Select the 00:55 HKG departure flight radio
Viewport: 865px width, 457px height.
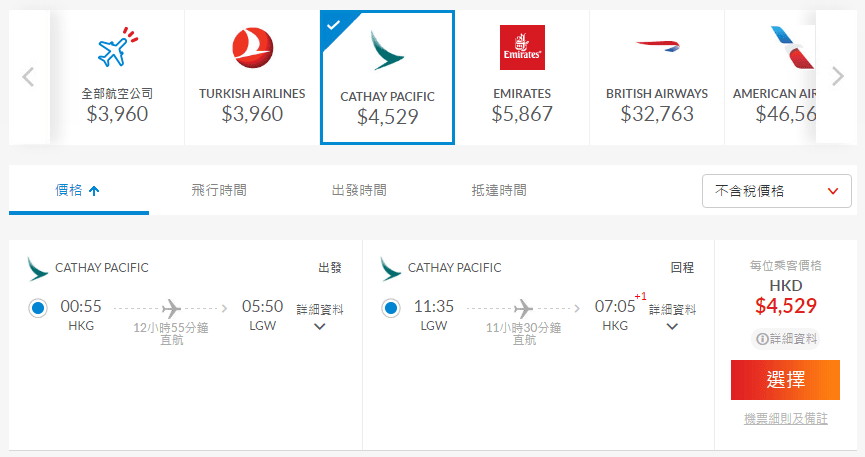tap(39, 308)
